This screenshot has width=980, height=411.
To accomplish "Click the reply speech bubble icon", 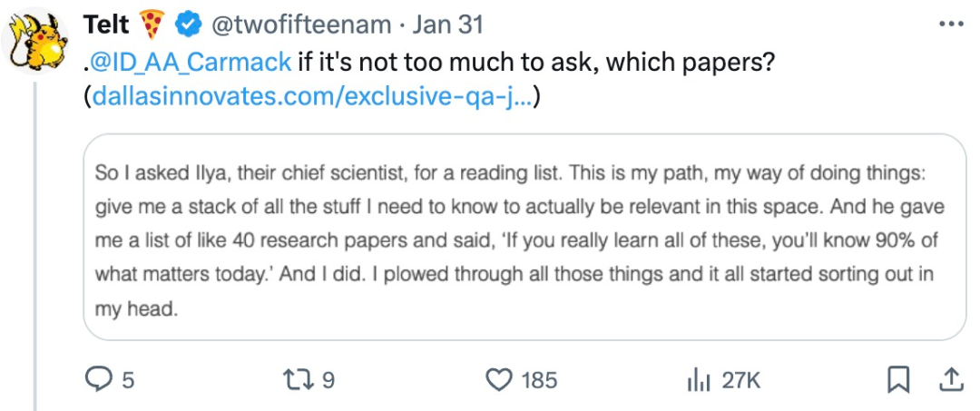I will coord(97,379).
